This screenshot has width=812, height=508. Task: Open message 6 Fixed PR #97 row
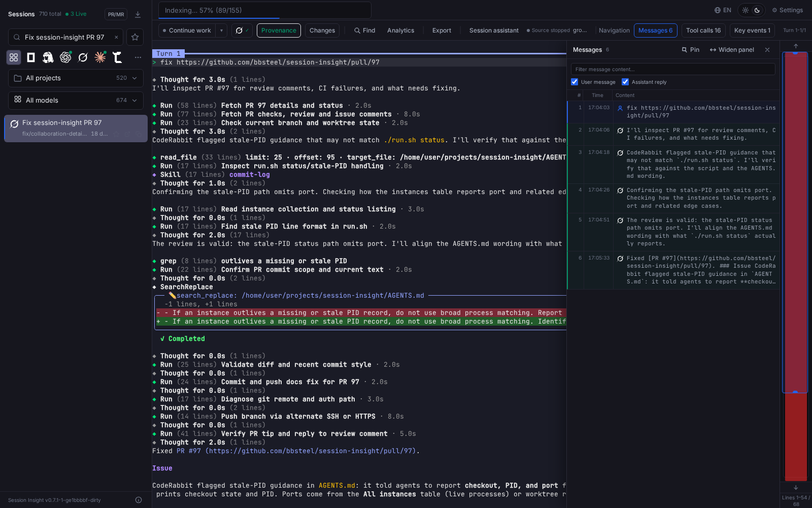tap(673, 270)
